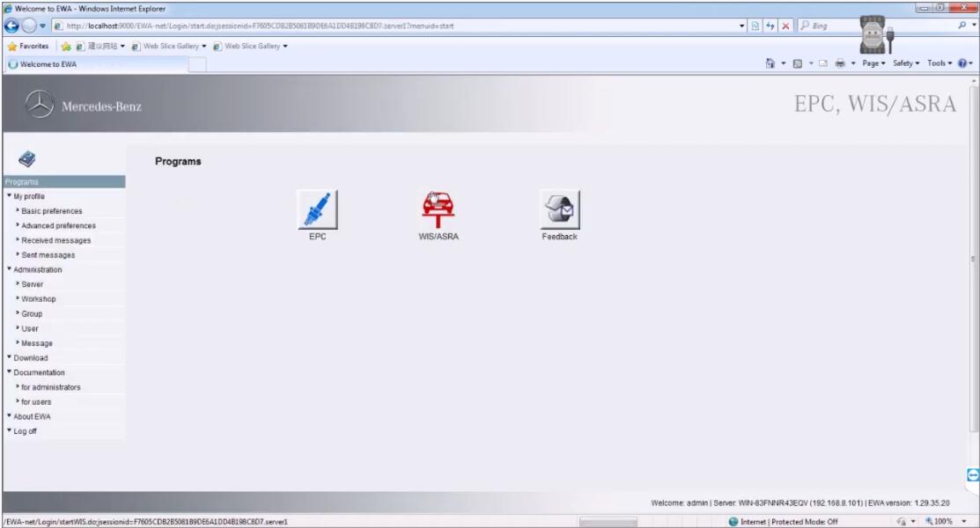Open Server under Administration
980x528 pixels.
point(33,284)
